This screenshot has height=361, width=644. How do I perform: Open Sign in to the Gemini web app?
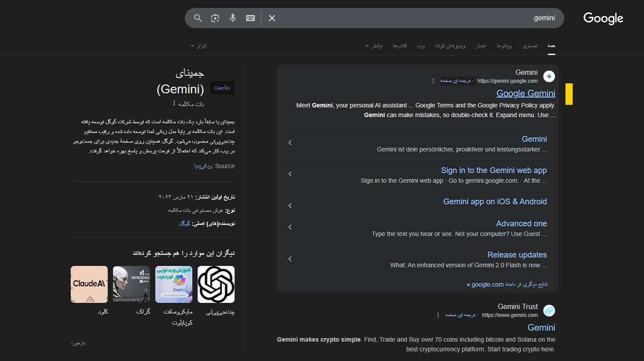[494, 170]
